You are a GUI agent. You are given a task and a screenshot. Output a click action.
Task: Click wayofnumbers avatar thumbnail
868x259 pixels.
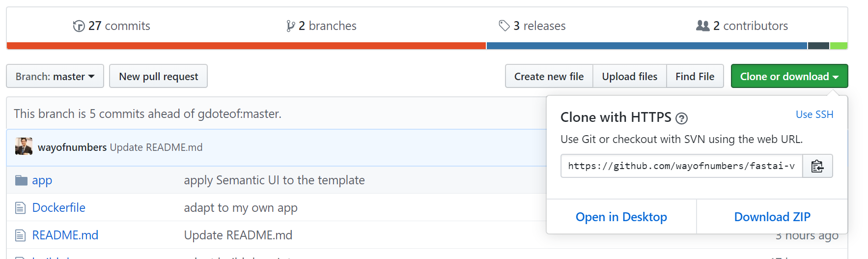coord(24,147)
